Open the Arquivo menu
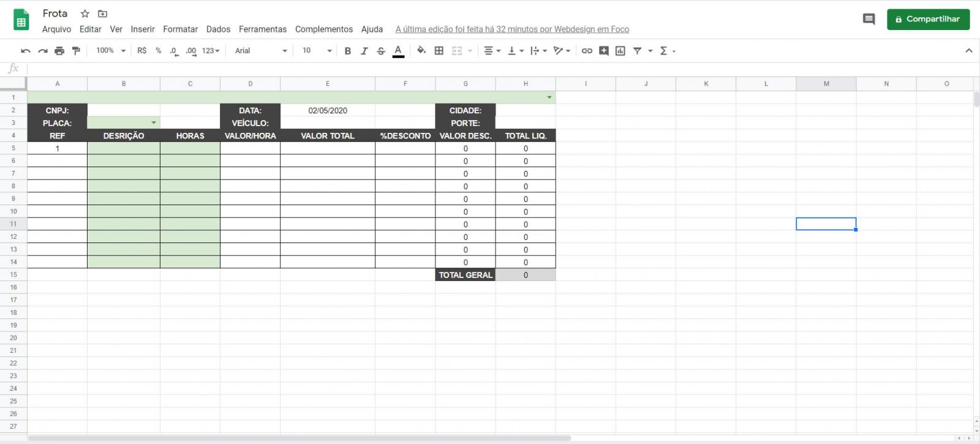Viewport: 980px width, 444px height. 56,29
